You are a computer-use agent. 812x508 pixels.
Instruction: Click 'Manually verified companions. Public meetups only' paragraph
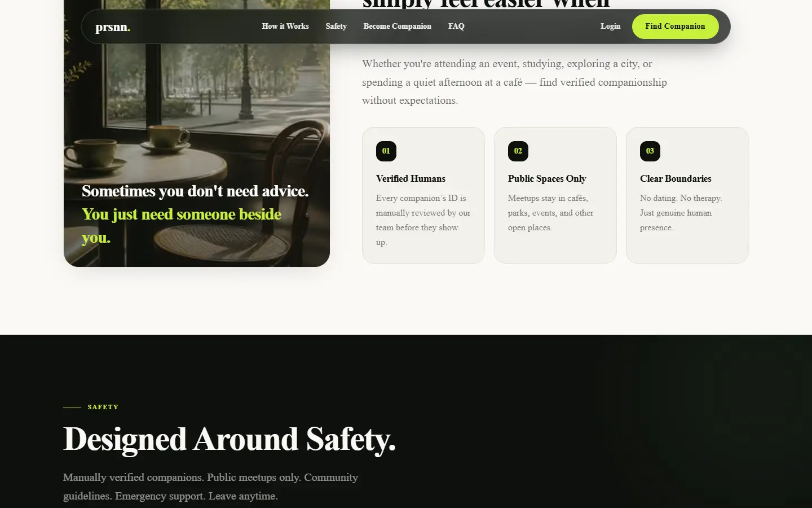coord(210,487)
